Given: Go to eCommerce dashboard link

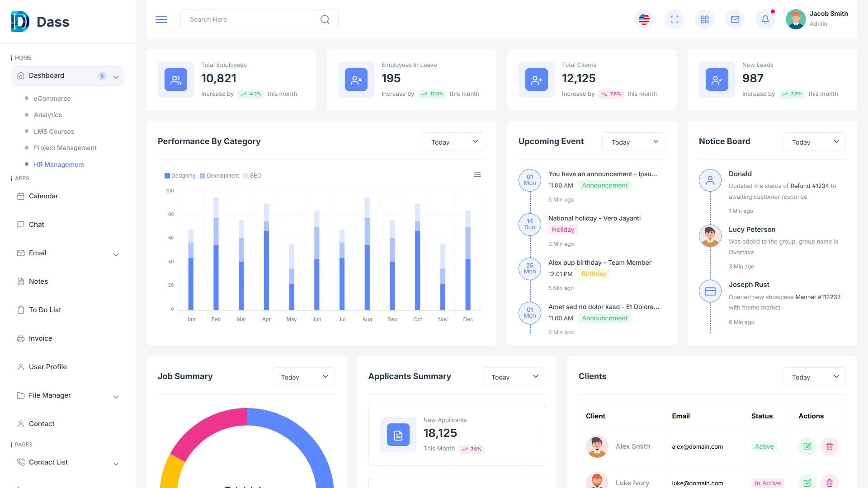Looking at the screenshot, I should click(x=52, y=99).
